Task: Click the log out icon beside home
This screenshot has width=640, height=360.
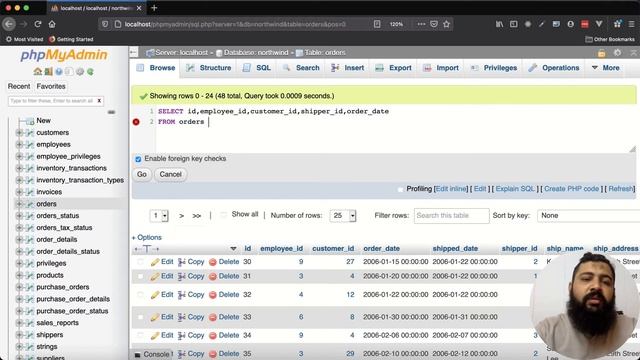Action: [48, 71]
